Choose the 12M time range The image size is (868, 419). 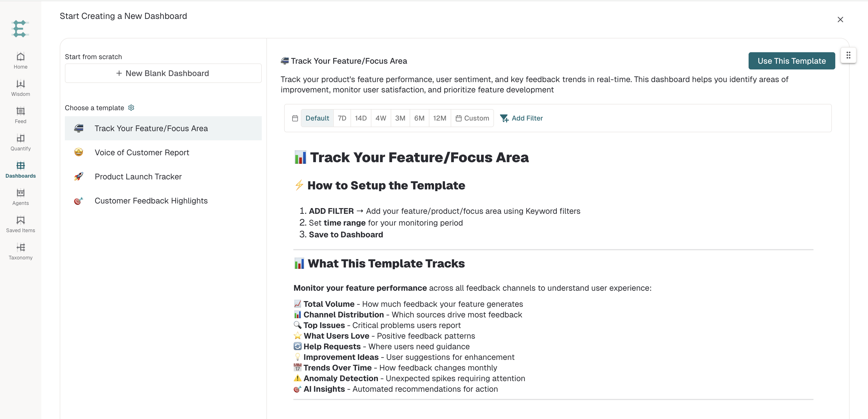(x=439, y=118)
